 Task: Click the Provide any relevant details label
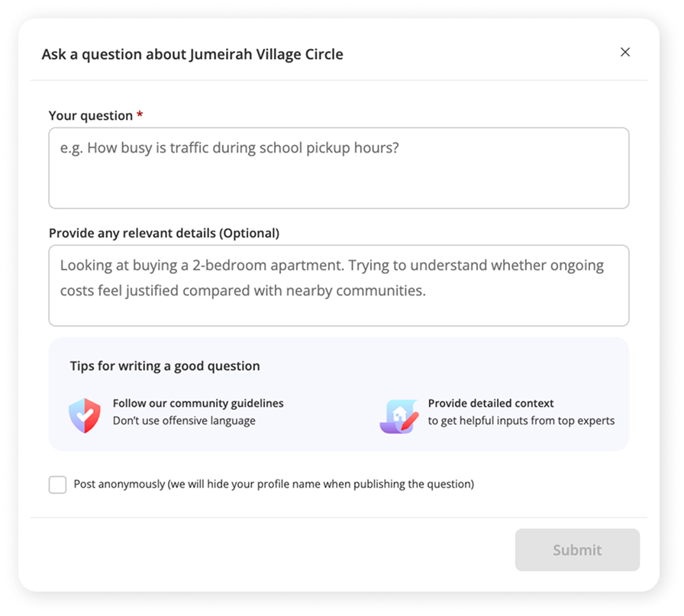[164, 233]
